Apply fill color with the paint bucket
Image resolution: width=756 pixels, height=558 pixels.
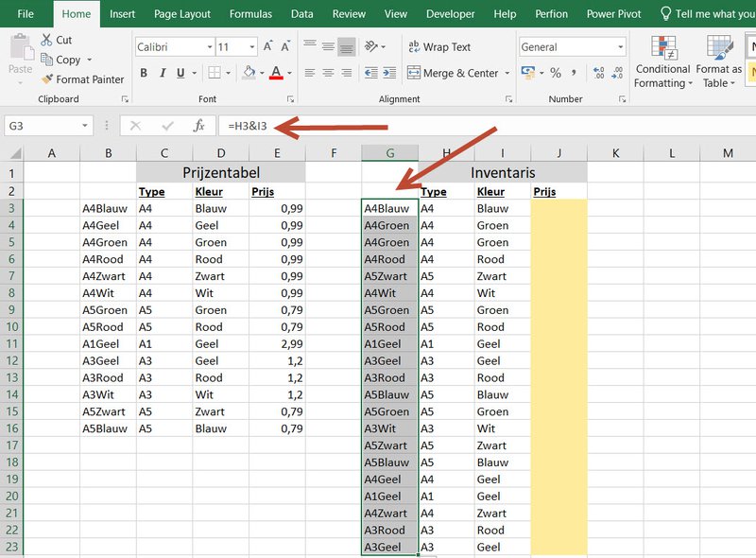tap(249, 73)
